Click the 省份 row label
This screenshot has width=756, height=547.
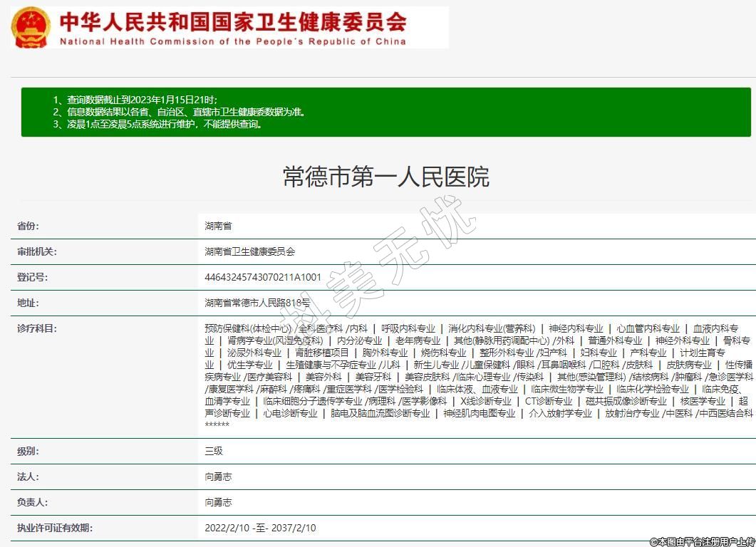point(29,226)
